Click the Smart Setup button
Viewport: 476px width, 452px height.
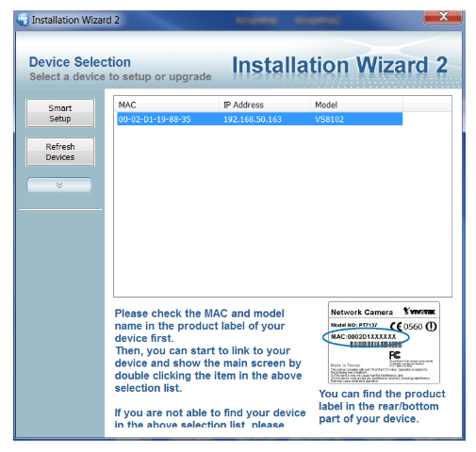pyautogui.click(x=60, y=113)
